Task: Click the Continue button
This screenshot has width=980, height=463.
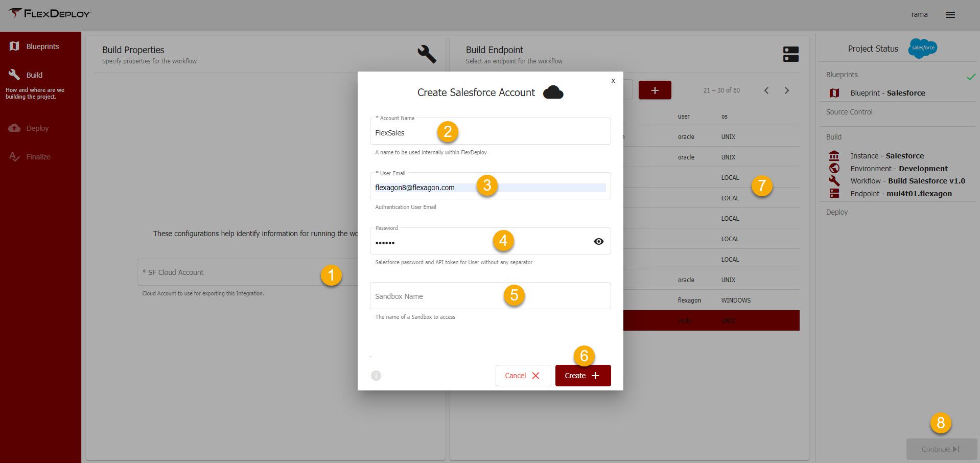Action: pos(941,449)
